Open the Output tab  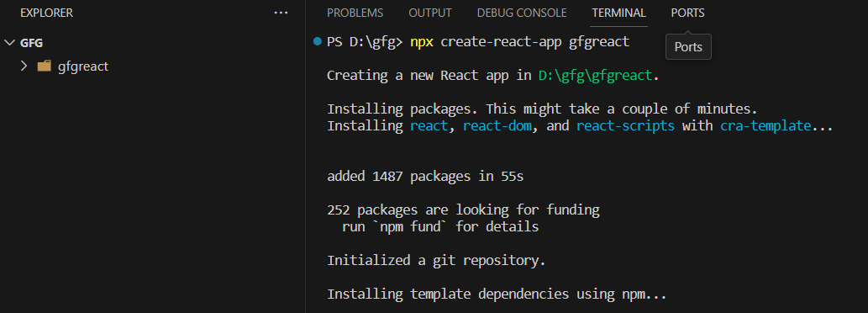430,13
